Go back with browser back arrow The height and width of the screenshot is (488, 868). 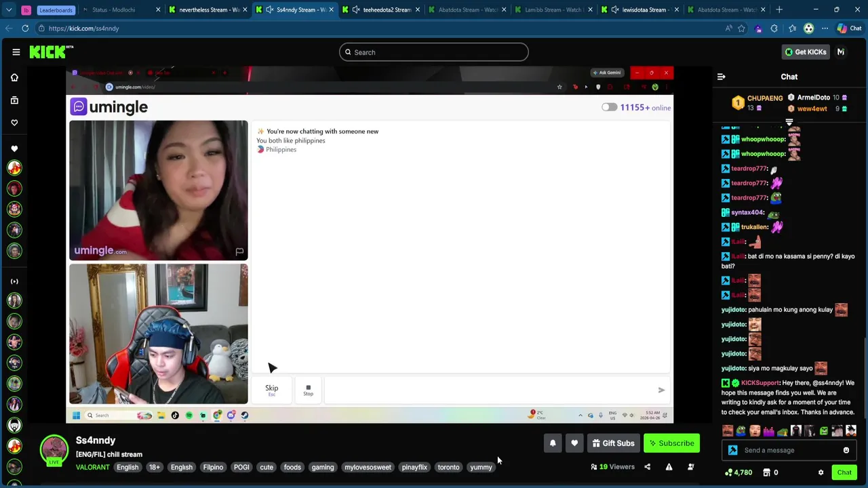tap(8, 28)
